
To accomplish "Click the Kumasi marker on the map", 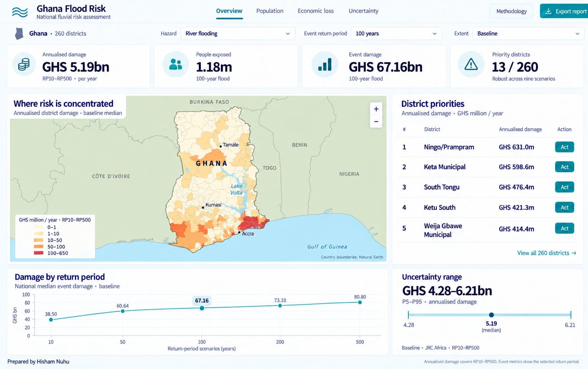I will (203, 207).
